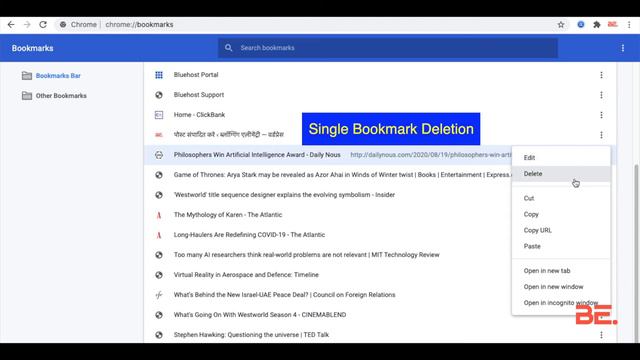Image resolution: width=640 pixels, height=360 pixels.
Task: Click Bluehost Portal grid favicon
Action: pyautogui.click(x=159, y=75)
